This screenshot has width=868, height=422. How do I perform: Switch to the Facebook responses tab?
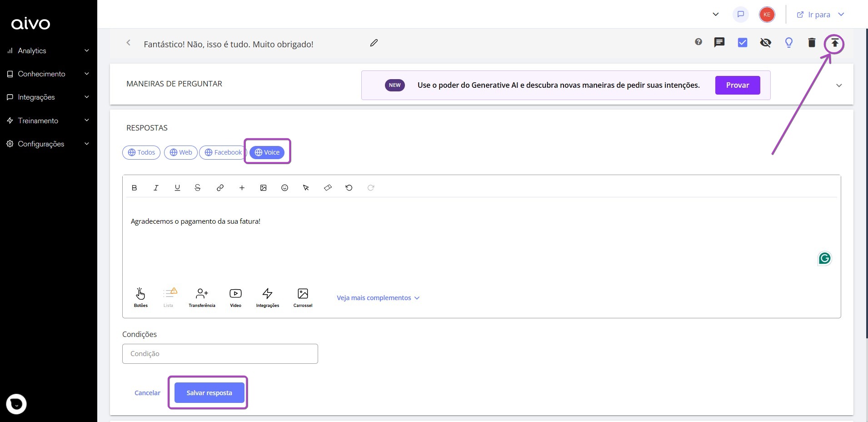pos(222,152)
